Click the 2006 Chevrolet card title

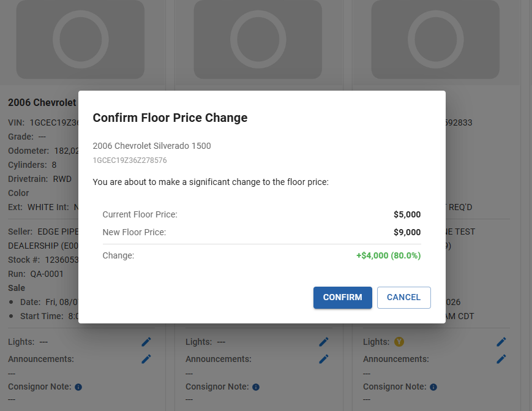coord(42,102)
